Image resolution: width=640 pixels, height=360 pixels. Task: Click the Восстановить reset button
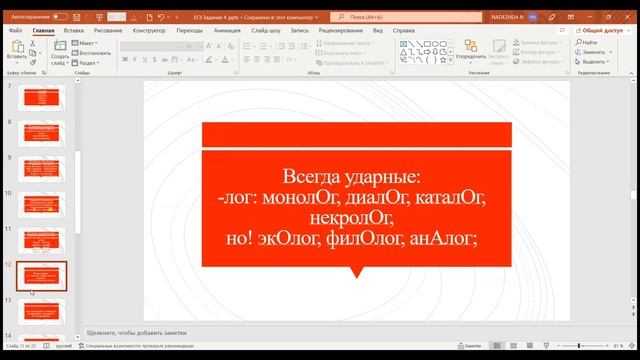point(91,53)
